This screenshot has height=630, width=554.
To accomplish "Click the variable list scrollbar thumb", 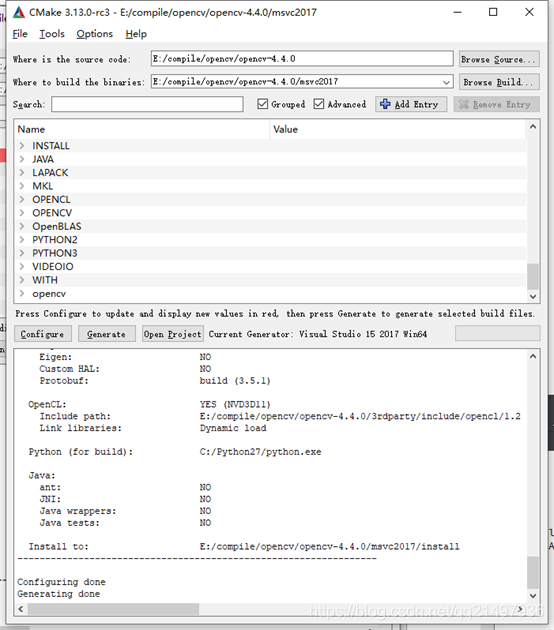I will tap(533, 276).
